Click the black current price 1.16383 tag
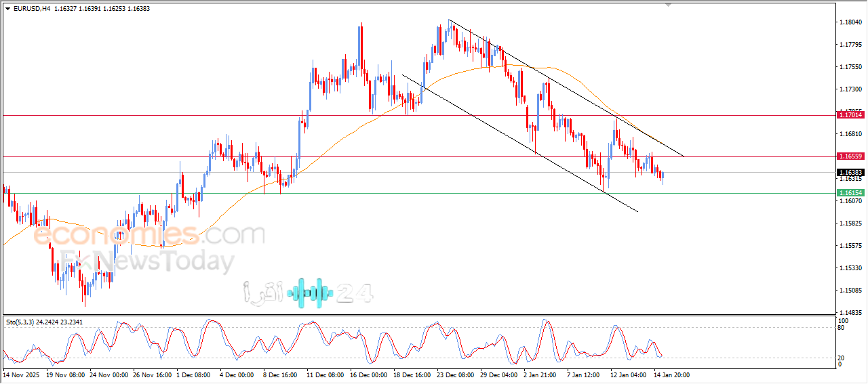The image size is (868, 384). pos(850,173)
